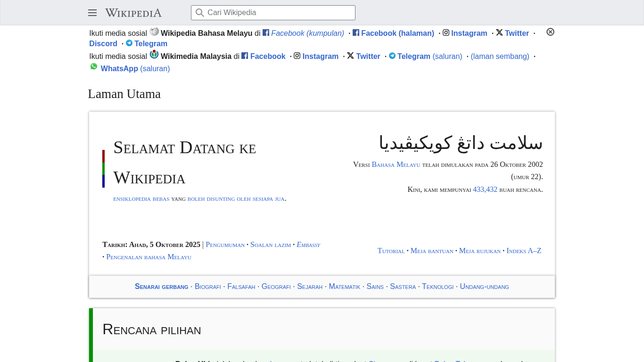Open the hamburger main menu
This screenshot has width=644, height=362.
(x=92, y=13)
